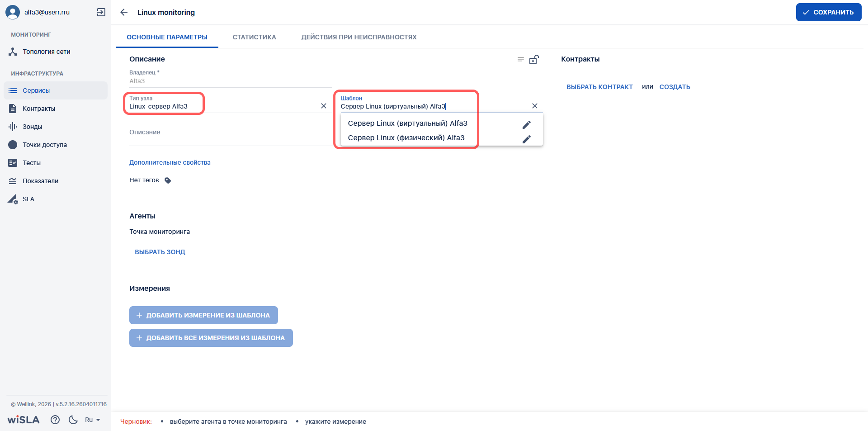Switch to the Статистика tab
Screen dimensions: 868x431
tap(254, 37)
